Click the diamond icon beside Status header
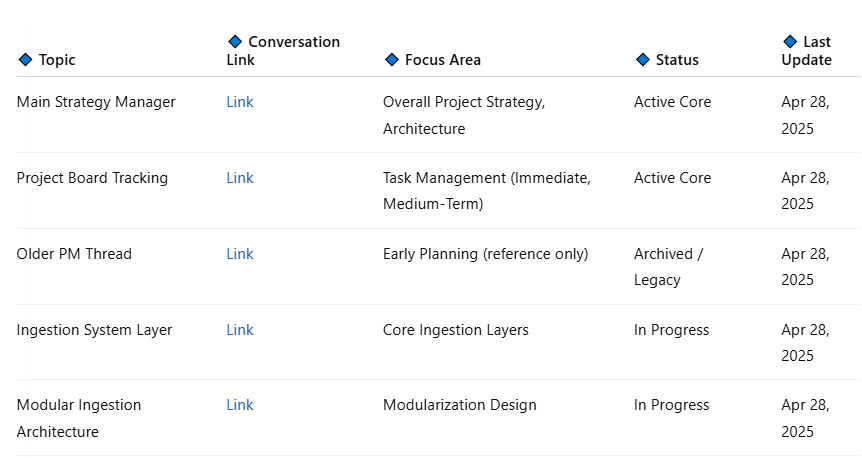 (x=642, y=59)
